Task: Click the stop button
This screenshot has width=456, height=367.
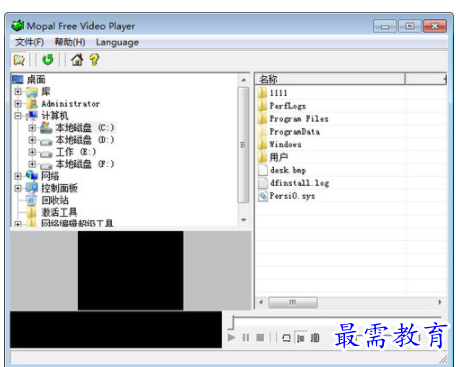Action: point(260,338)
